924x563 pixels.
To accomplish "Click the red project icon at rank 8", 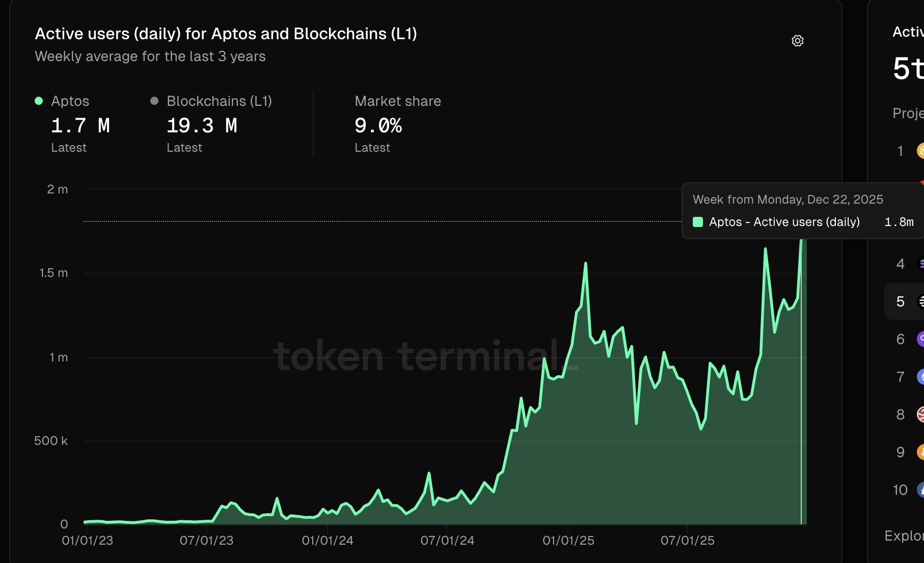I will [920, 414].
